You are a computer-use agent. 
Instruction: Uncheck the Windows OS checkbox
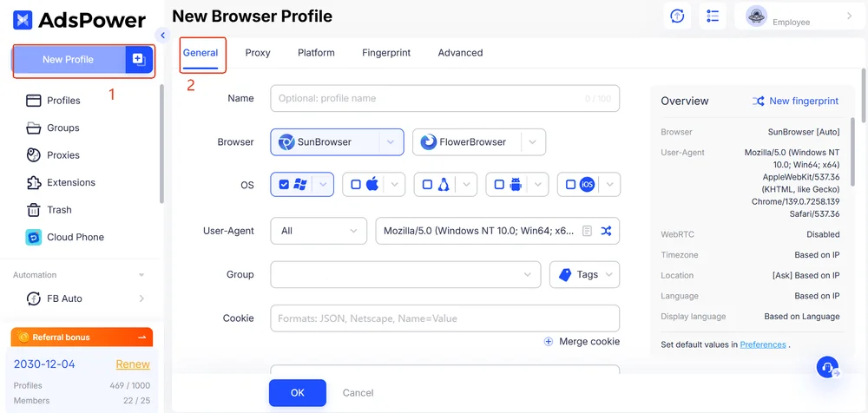[282, 185]
